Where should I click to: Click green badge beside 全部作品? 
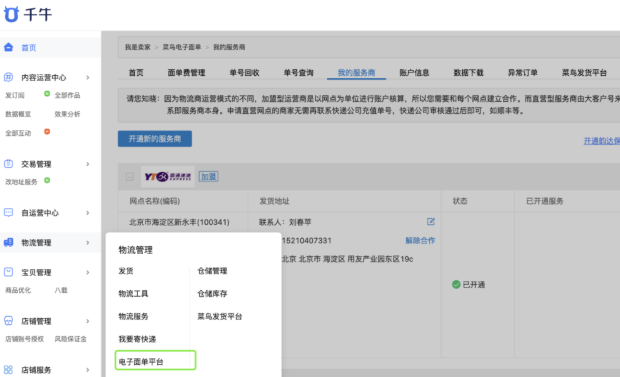tap(47, 94)
